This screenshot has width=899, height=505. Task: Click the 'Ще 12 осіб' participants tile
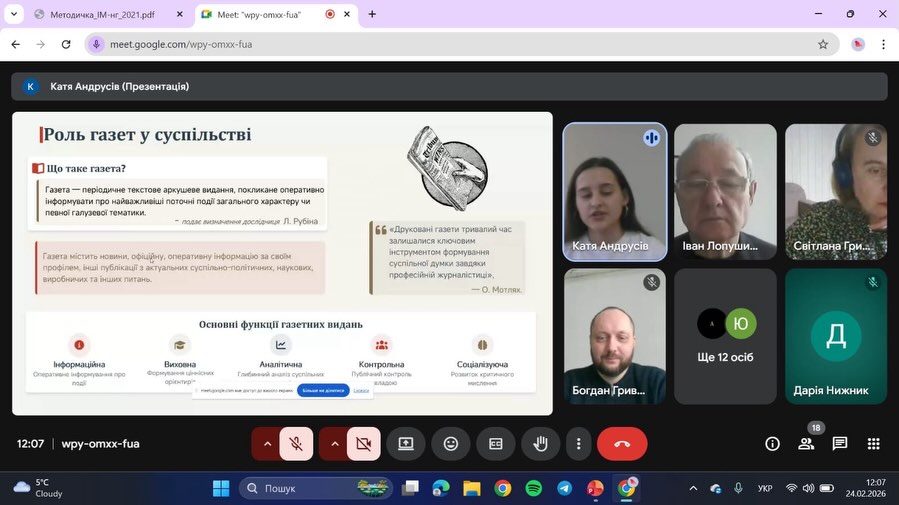point(726,336)
